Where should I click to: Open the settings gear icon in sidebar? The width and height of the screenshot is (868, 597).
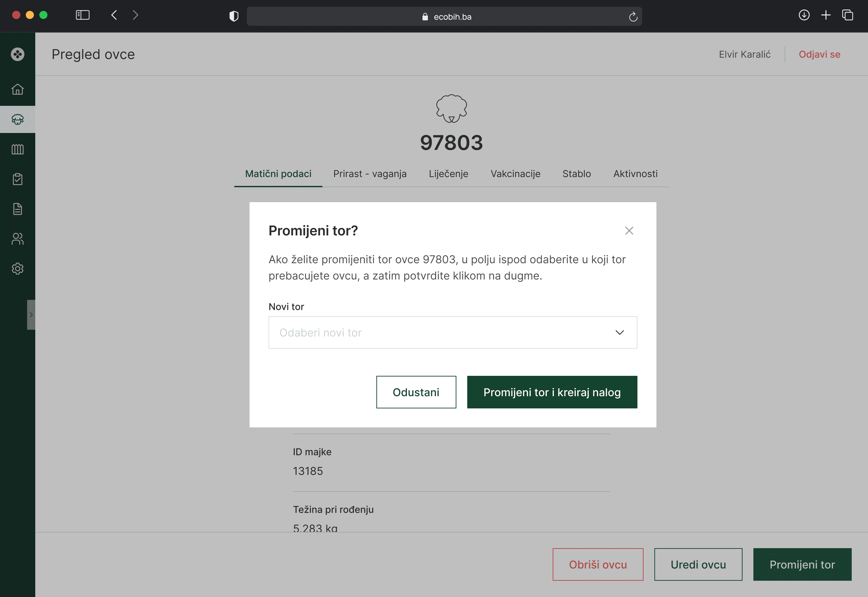point(18,269)
